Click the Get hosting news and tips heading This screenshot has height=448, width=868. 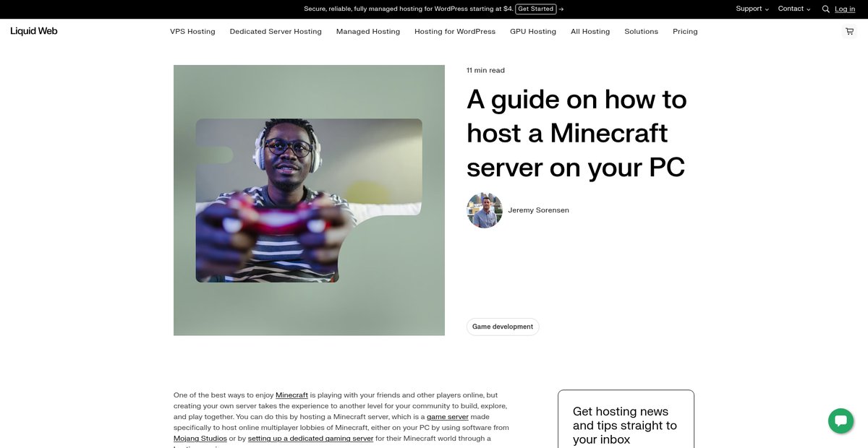click(625, 426)
